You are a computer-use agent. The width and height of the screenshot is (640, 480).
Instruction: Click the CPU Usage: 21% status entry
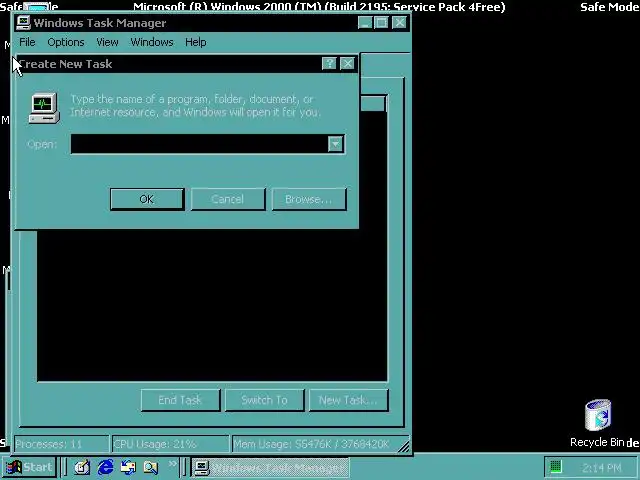(170, 444)
